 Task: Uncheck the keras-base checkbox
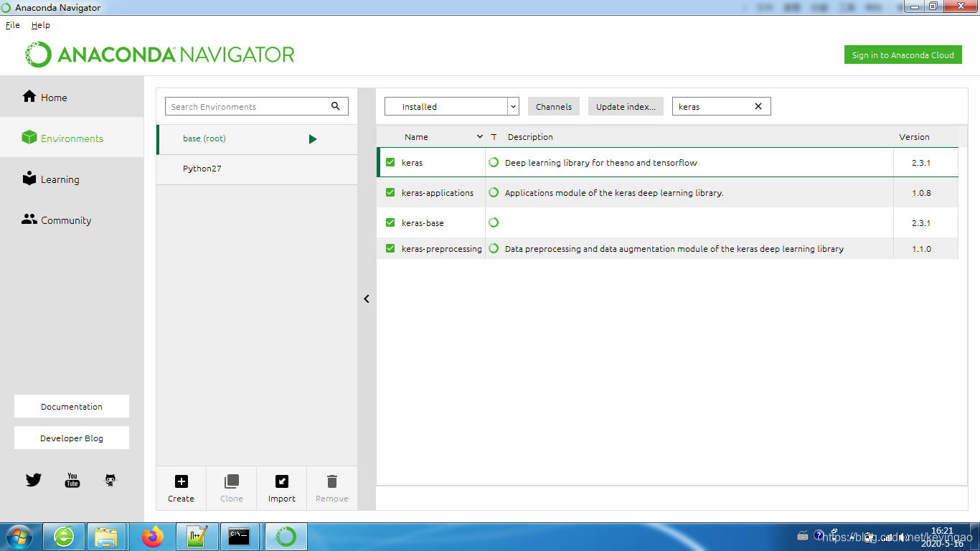click(x=390, y=222)
